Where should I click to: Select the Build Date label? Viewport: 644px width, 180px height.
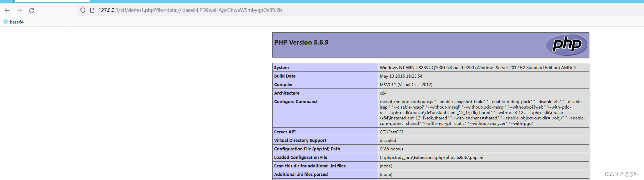point(285,76)
